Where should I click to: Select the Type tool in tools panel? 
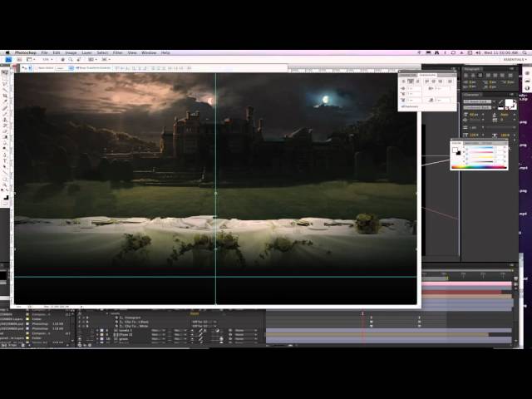[x=5, y=160]
